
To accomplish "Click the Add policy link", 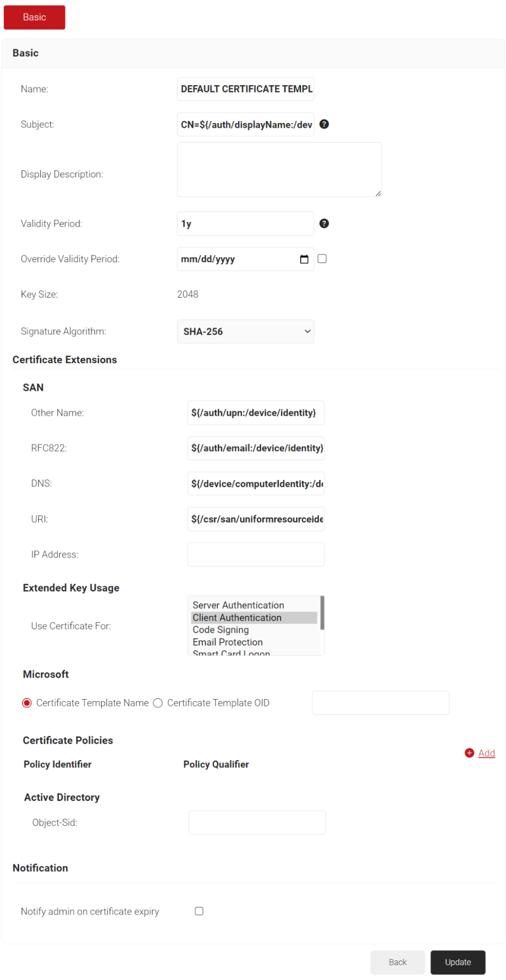I will [486, 753].
